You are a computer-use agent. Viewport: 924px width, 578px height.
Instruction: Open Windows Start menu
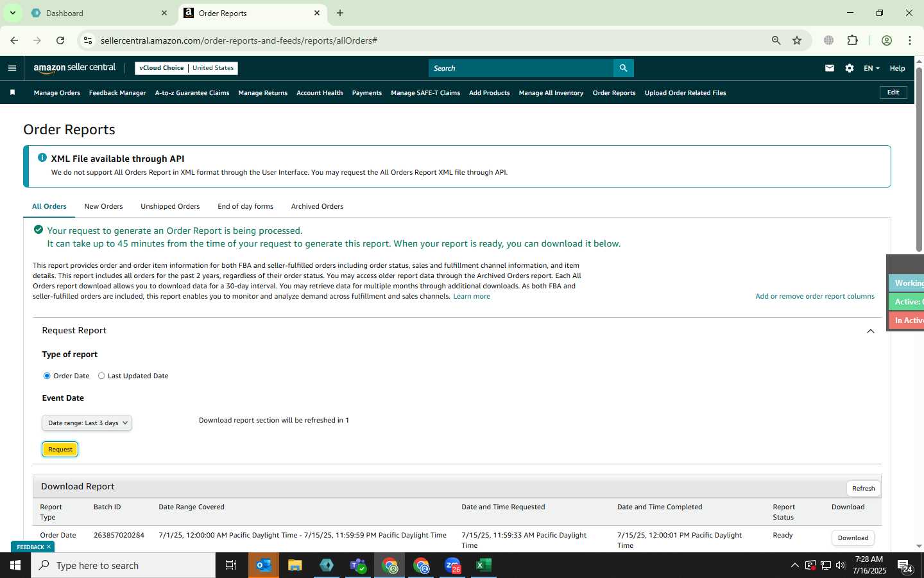(x=15, y=566)
